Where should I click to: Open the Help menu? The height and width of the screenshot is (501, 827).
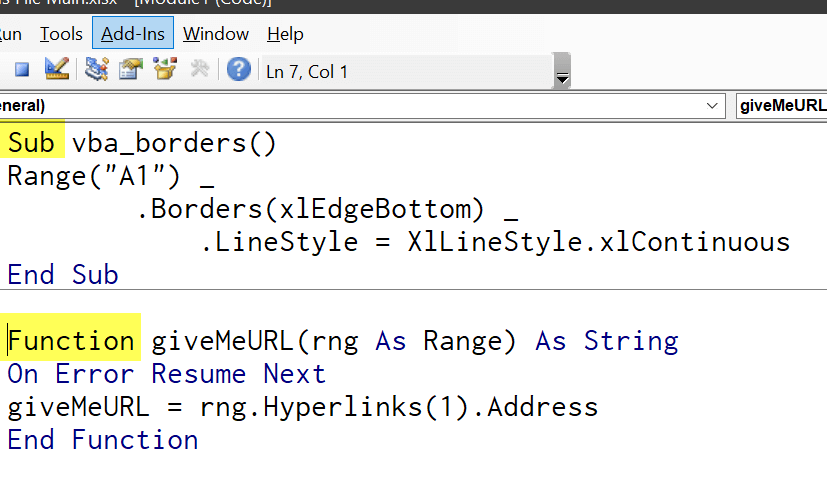click(x=285, y=34)
